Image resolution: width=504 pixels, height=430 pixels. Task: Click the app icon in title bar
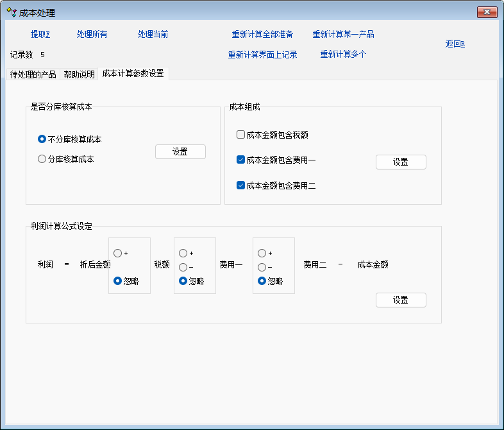11,12
